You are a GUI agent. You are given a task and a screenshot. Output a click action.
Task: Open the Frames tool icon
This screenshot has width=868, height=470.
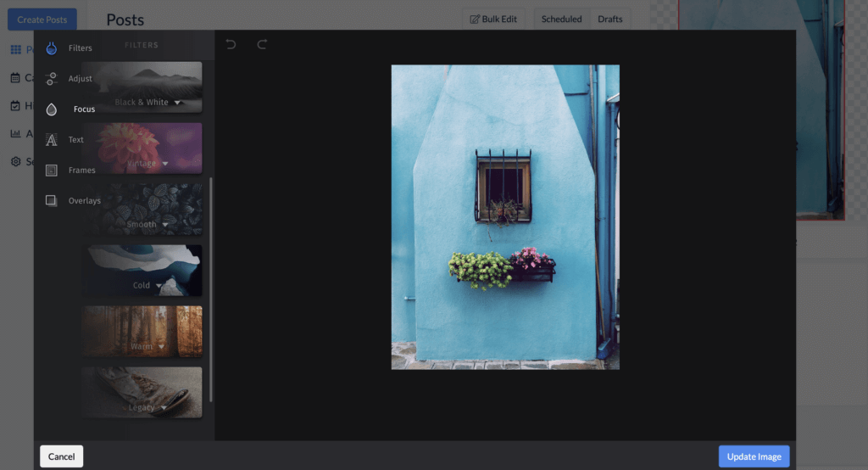tap(52, 171)
